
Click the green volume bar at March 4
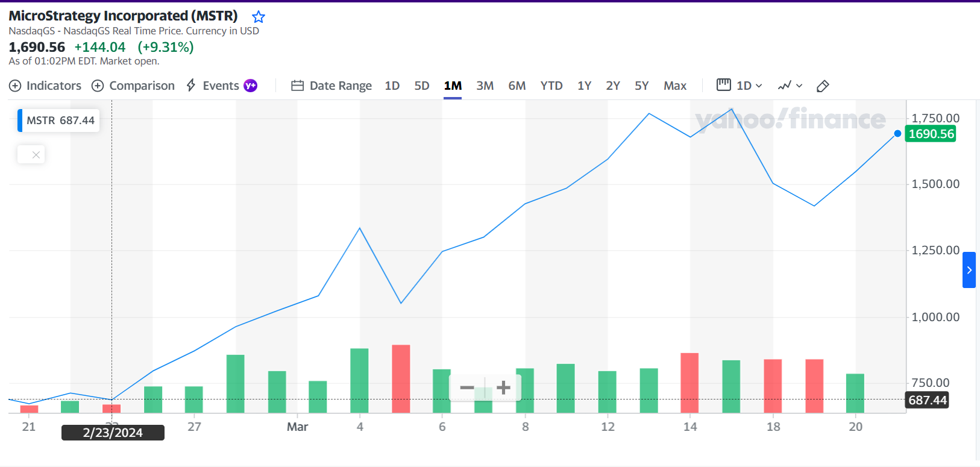tap(359, 381)
